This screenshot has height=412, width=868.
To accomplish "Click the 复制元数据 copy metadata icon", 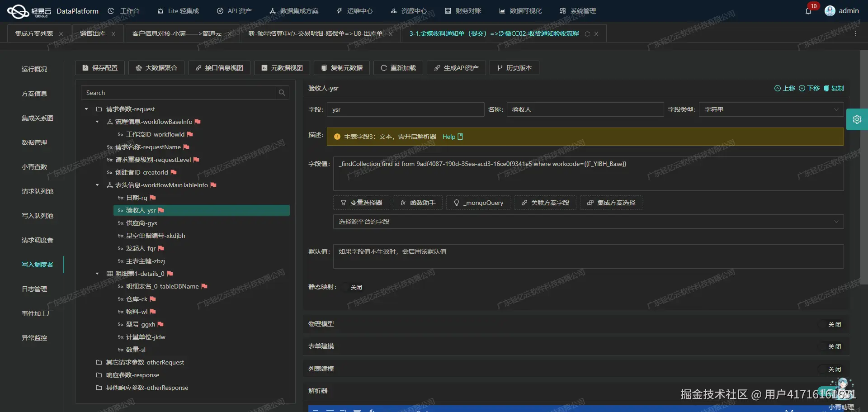I will 324,68.
